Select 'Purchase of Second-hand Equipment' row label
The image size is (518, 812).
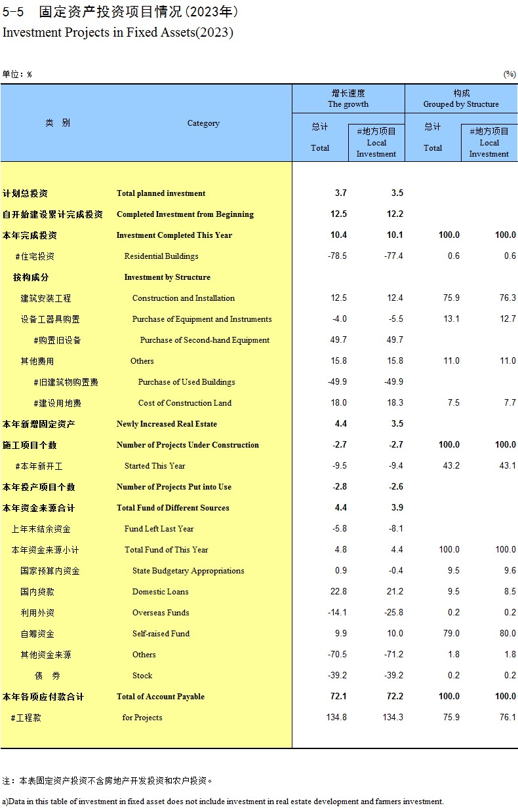[205, 340]
